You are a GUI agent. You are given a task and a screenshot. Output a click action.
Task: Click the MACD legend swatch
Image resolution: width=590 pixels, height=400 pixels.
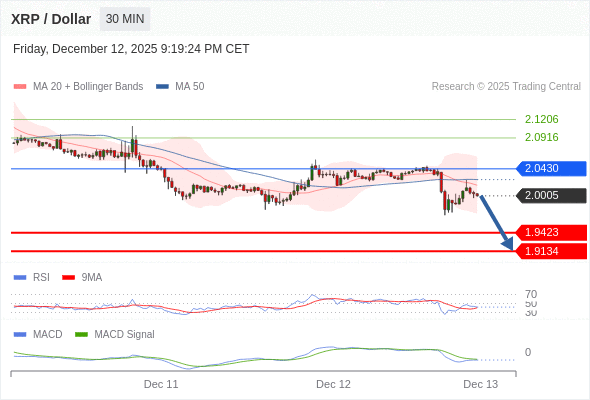20,335
